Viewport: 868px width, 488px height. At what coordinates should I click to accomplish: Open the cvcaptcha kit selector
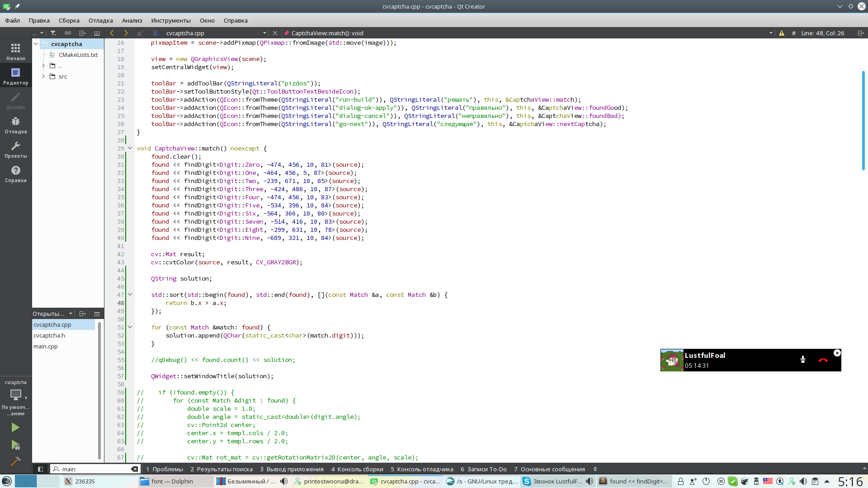coord(16,398)
